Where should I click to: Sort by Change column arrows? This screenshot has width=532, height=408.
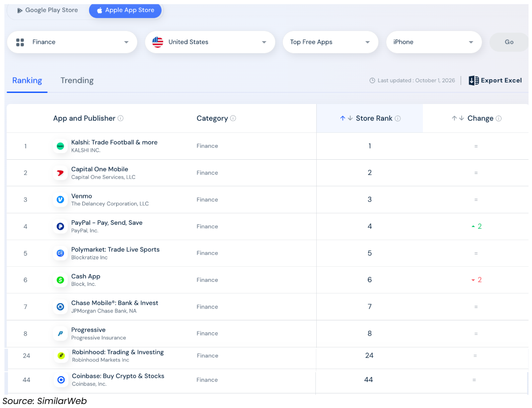point(458,118)
